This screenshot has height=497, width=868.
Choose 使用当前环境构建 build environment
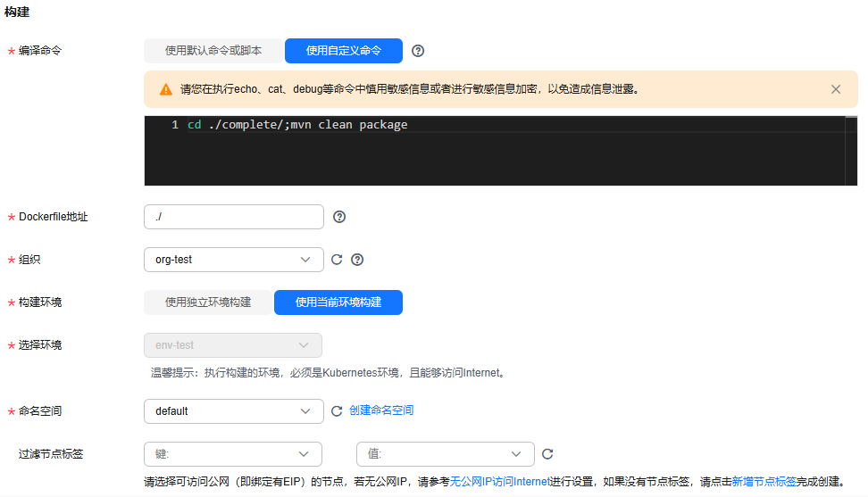[338, 302]
